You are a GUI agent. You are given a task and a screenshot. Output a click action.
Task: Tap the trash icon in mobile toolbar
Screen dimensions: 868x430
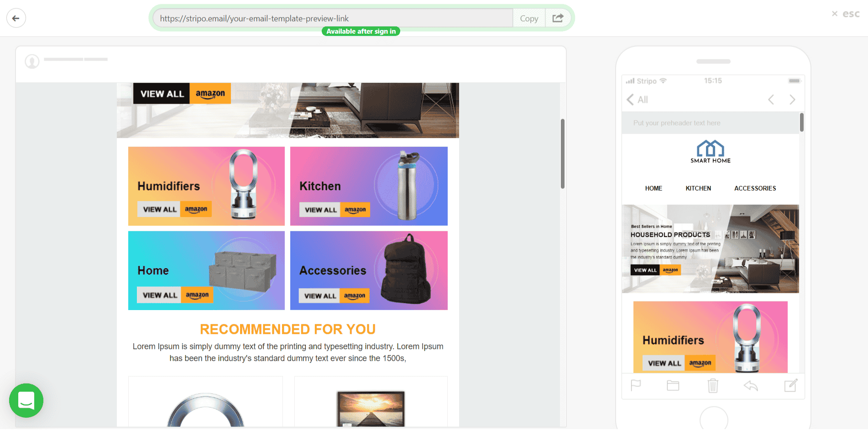(x=713, y=386)
